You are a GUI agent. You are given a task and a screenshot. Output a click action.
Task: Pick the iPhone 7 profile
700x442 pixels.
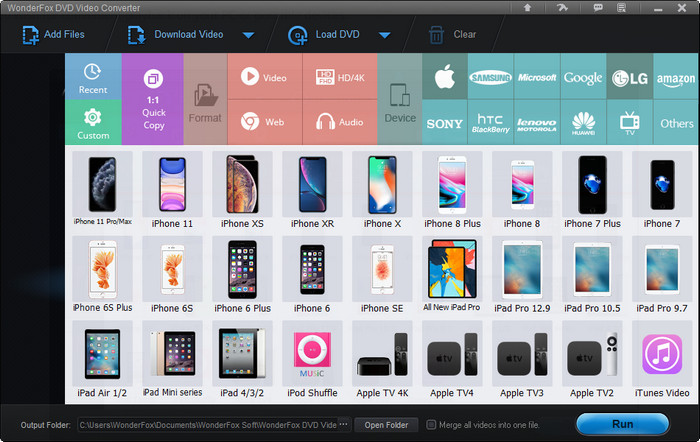[662, 189]
